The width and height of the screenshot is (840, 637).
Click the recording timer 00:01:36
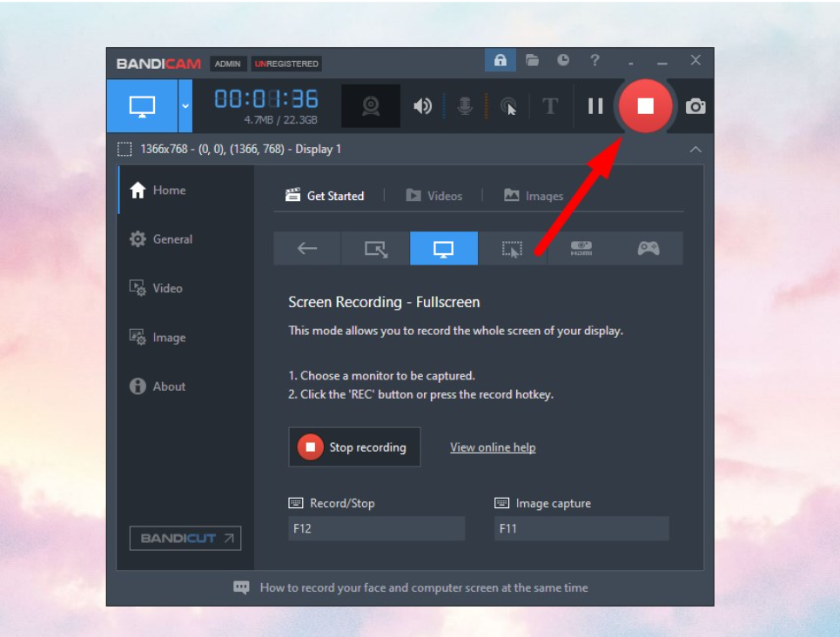266,99
